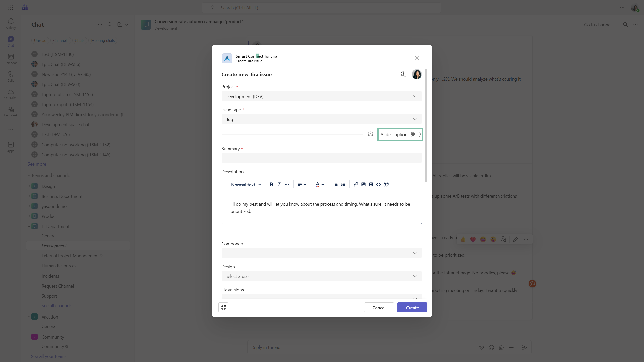644x362 pixels.
Task: Click into the Summary input field
Action: [321, 158]
